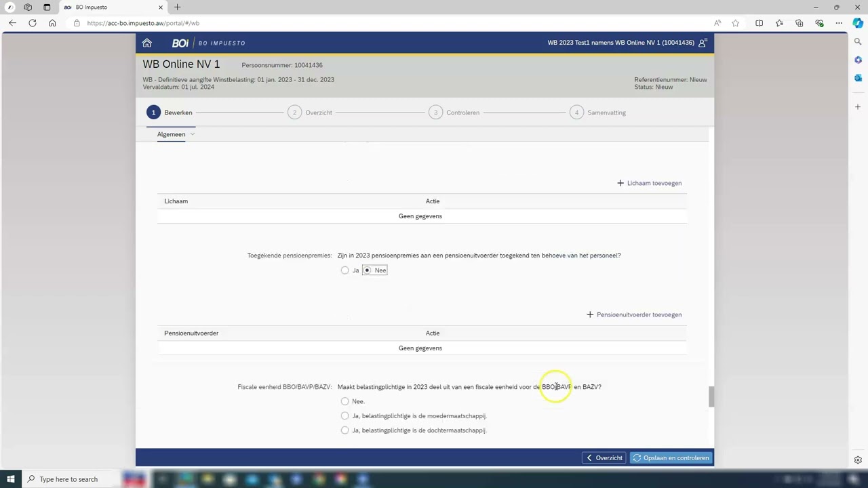Open browser settings and more menu
The image size is (868, 488).
tap(839, 23)
